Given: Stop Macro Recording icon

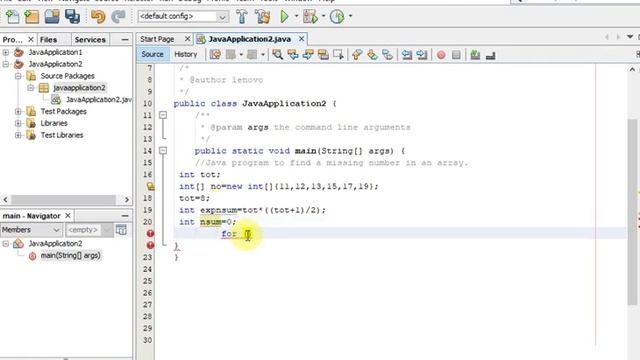Looking at the screenshot, I should [x=456, y=55].
